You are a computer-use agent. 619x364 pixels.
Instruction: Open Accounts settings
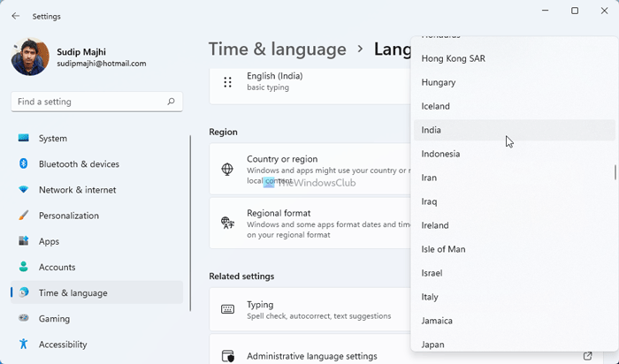point(57,267)
